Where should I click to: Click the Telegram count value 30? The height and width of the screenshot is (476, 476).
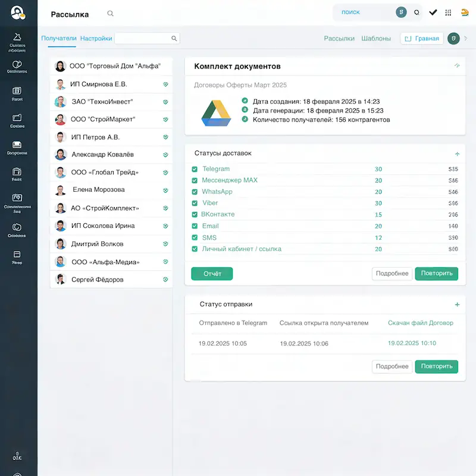(x=378, y=169)
